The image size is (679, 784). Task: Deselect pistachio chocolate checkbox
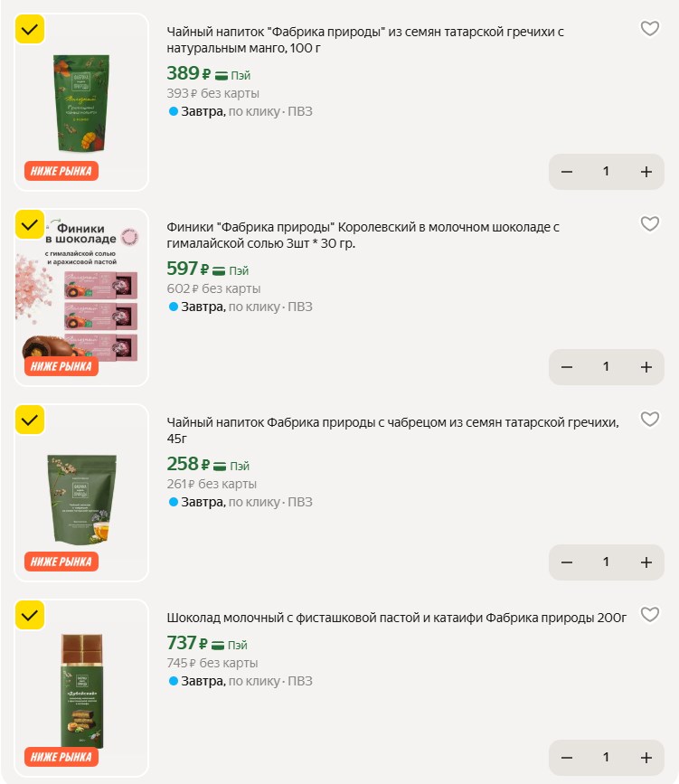click(30, 615)
